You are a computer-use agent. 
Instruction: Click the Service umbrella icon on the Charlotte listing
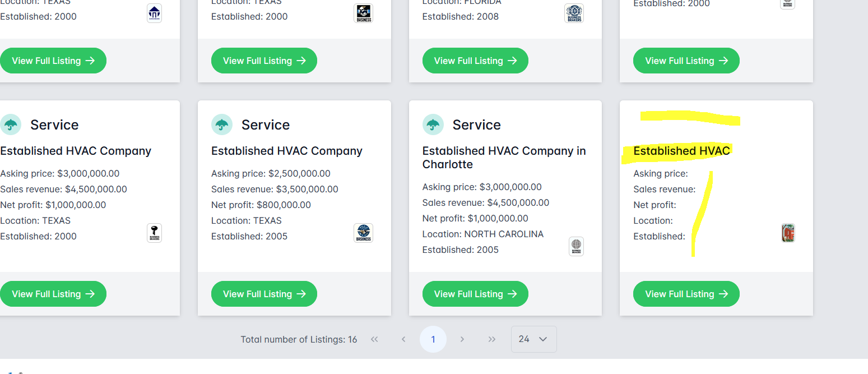pyautogui.click(x=433, y=125)
